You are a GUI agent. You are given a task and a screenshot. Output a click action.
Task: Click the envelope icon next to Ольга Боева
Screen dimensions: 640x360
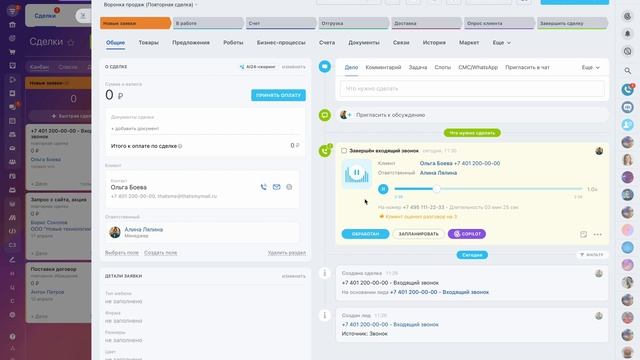[276, 187]
